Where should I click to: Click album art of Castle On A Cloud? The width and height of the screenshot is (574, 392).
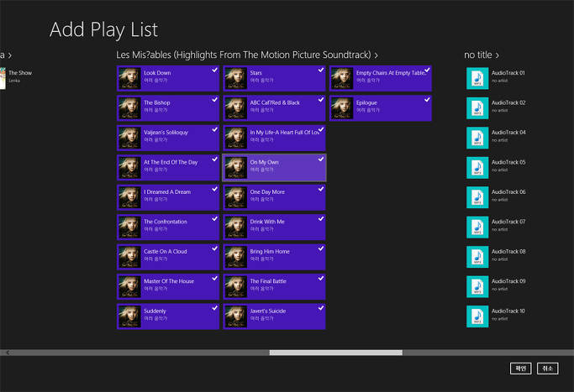click(129, 257)
